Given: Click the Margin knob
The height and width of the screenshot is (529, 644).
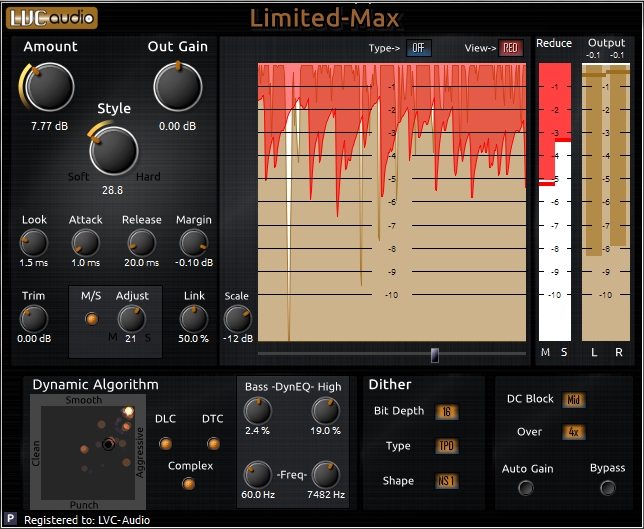Looking at the screenshot, I should pyautogui.click(x=193, y=242).
